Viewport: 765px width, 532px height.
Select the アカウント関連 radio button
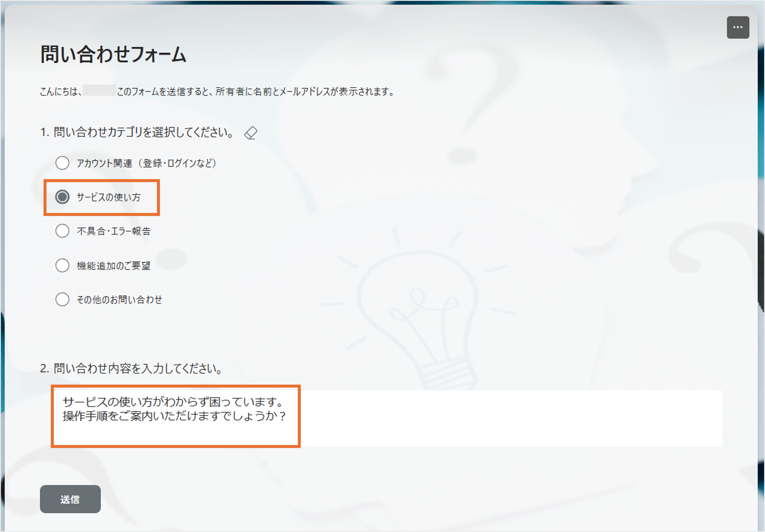click(62, 163)
